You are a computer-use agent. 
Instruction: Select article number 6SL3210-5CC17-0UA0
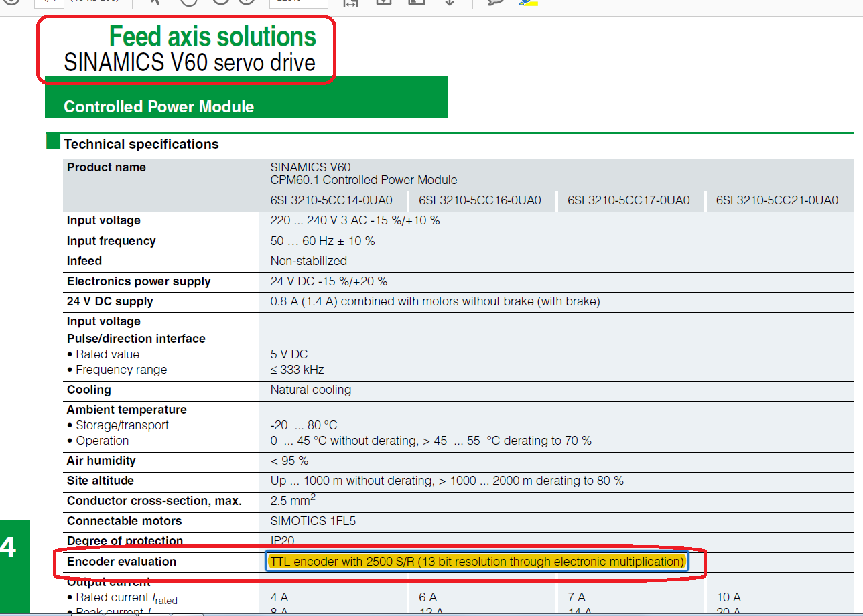[628, 200]
